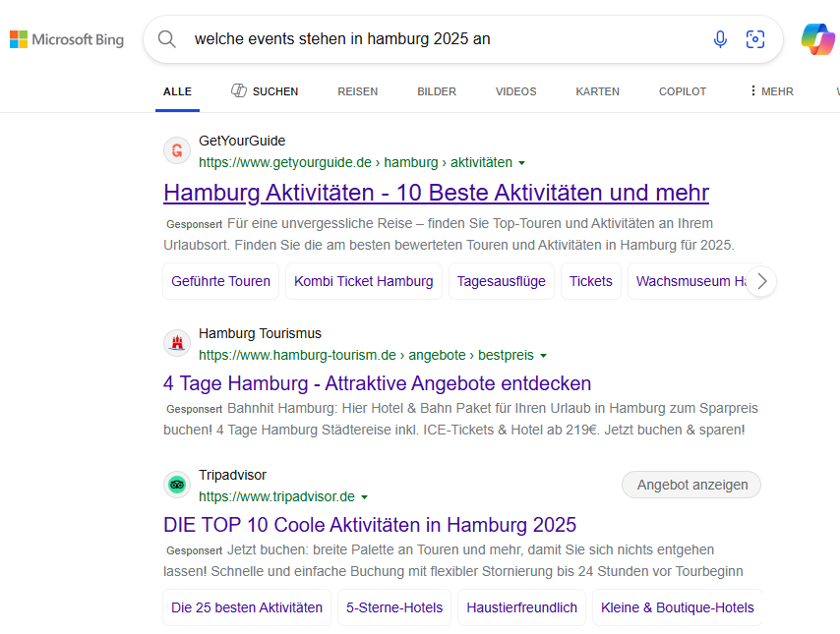Expand dropdown arrow next to getyourguide.de URL

click(x=522, y=163)
